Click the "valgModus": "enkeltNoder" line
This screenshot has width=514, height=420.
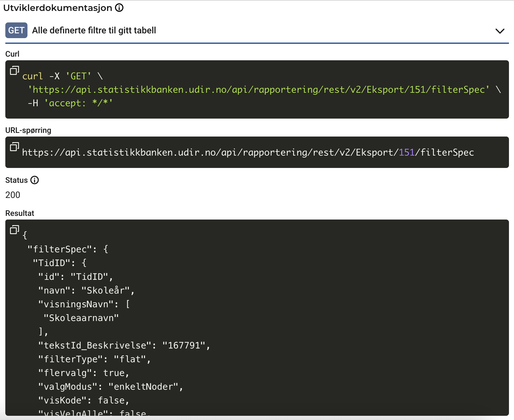pos(110,387)
